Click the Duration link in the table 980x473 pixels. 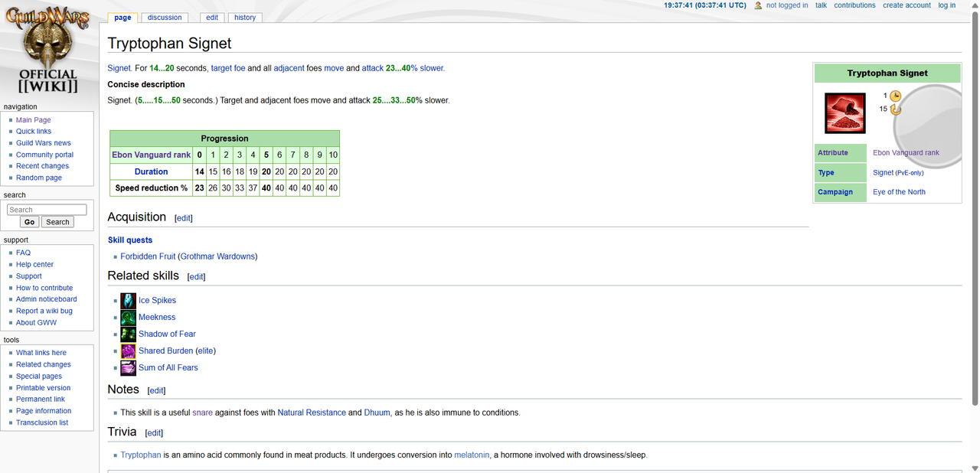coord(152,171)
